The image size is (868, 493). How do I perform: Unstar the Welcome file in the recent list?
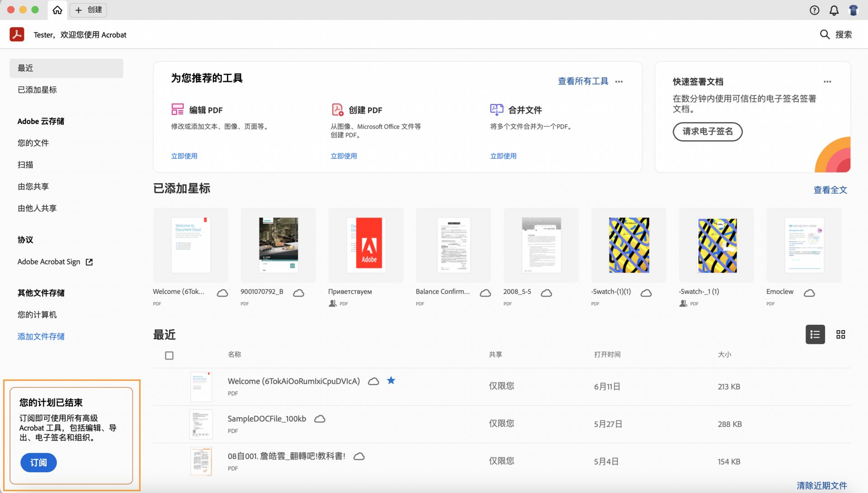tap(391, 380)
